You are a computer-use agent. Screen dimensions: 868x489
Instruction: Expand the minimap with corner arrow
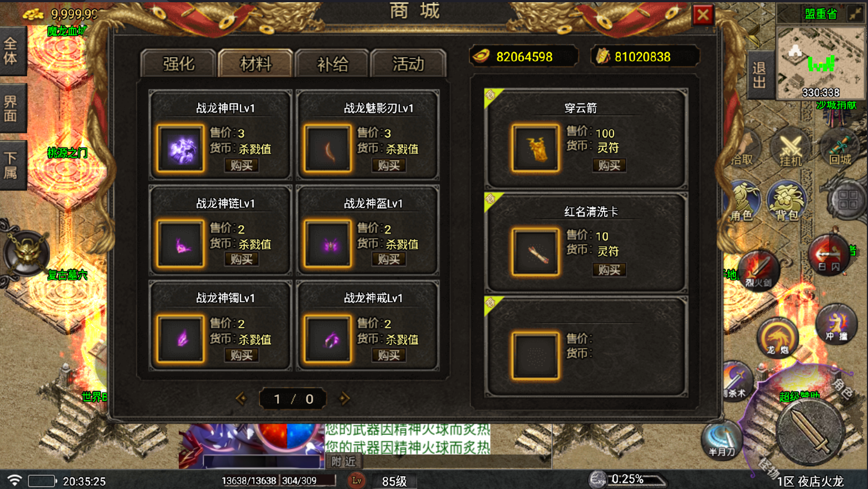click(855, 13)
